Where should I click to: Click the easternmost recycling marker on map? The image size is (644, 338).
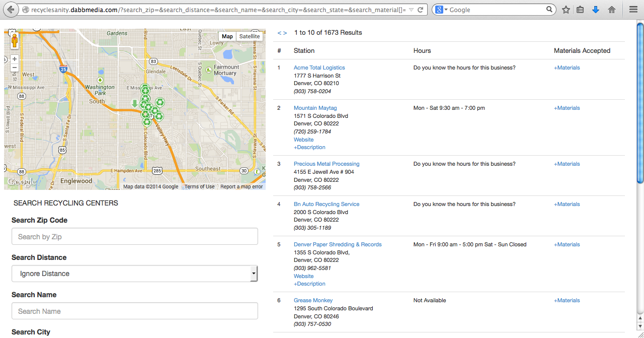click(160, 102)
